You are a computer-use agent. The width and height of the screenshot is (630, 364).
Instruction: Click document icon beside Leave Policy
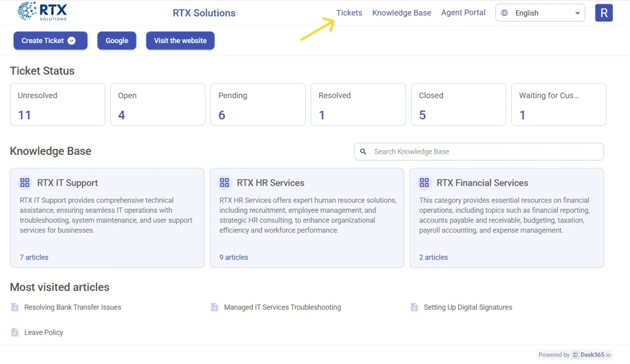15,333
